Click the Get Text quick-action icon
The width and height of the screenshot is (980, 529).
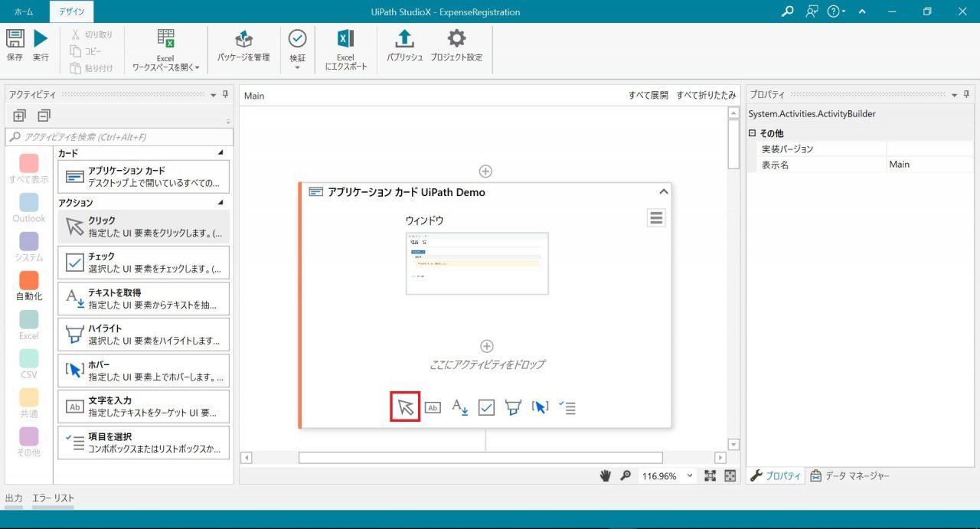(x=459, y=407)
